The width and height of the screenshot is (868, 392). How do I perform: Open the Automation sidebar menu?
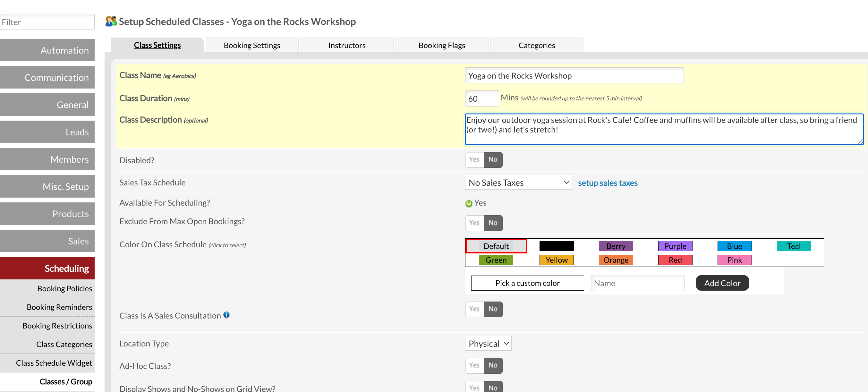pos(47,50)
